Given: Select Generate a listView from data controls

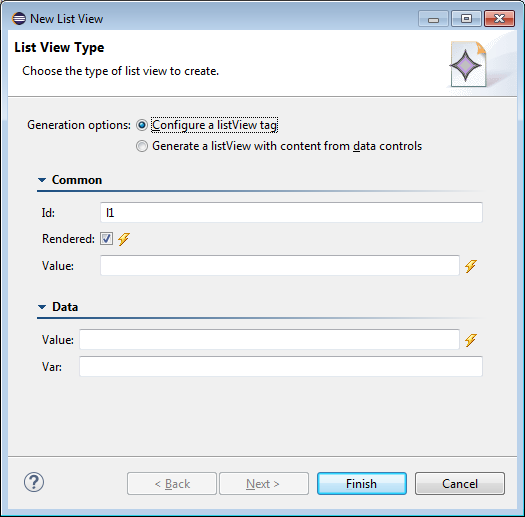Looking at the screenshot, I should (142, 146).
